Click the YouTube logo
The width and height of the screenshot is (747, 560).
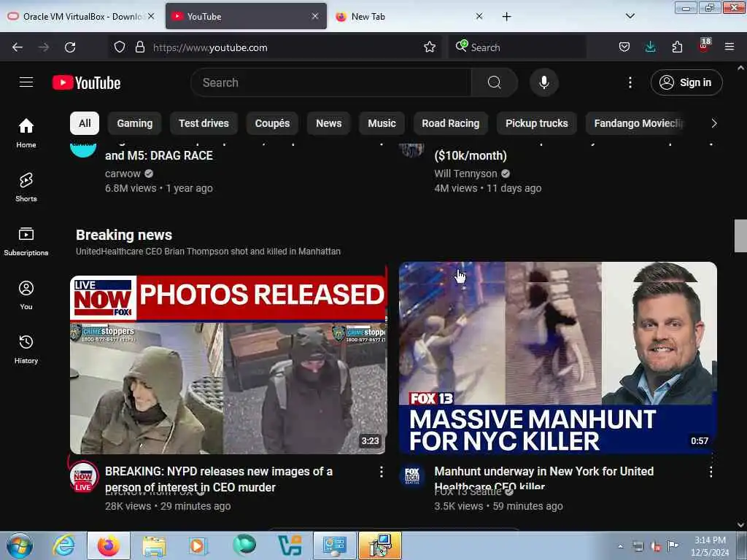pos(86,83)
